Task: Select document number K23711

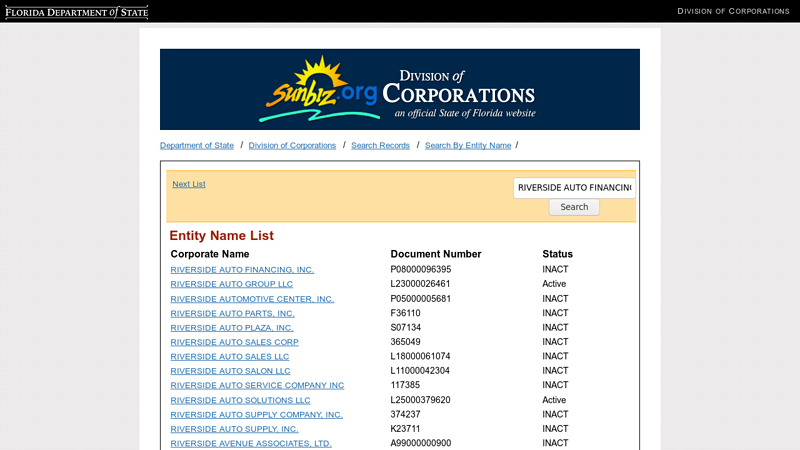Action: pyautogui.click(x=406, y=429)
